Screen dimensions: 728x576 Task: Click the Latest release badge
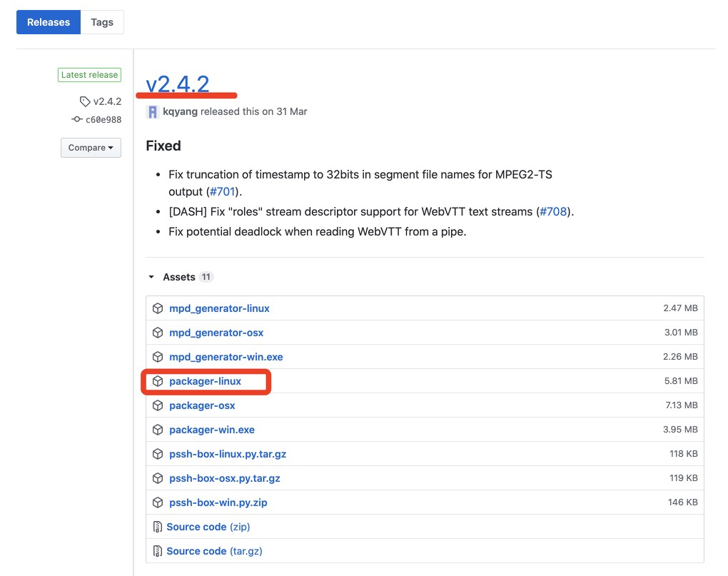(90, 75)
